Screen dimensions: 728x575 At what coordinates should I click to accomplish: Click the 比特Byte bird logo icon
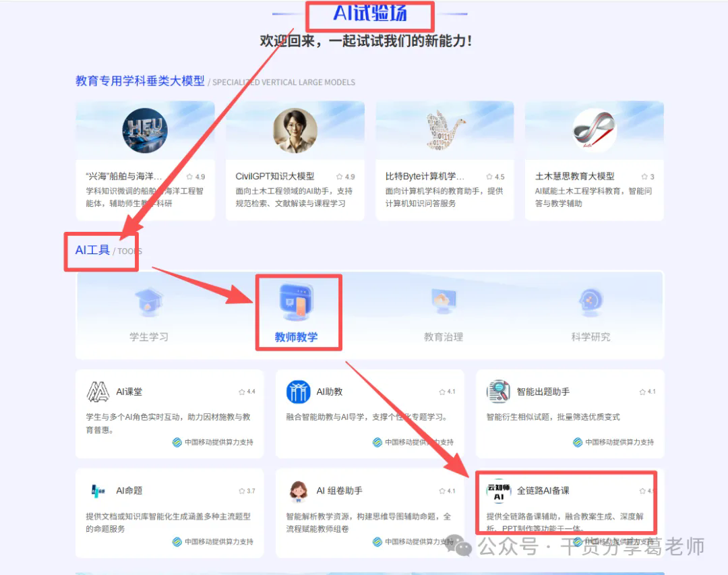point(444,130)
